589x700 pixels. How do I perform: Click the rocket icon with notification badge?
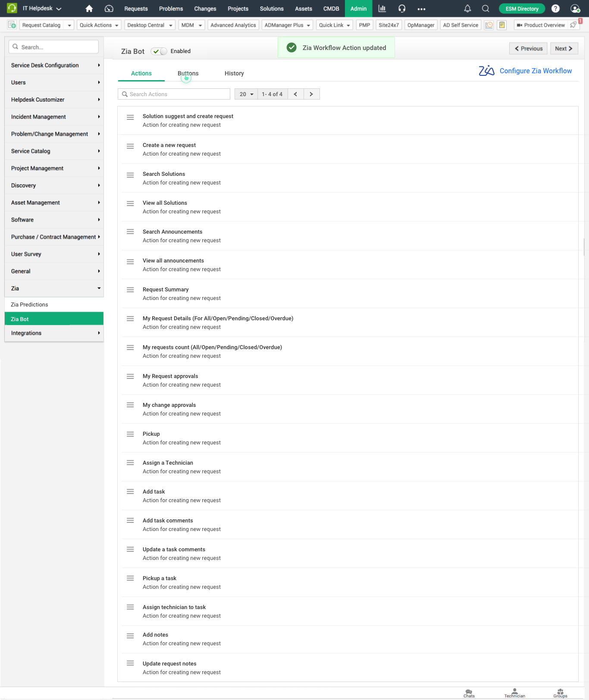click(x=573, y=25)
